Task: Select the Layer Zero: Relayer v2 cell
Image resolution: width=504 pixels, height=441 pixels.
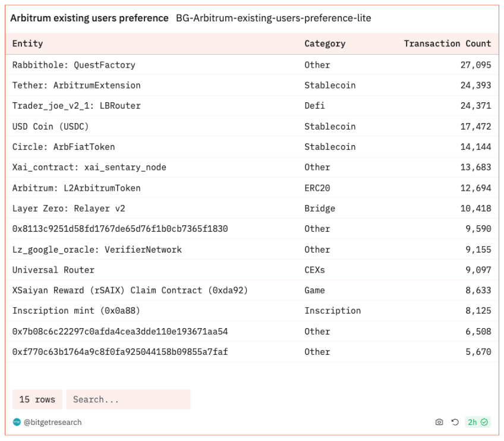Action: [x=68, y=209]
